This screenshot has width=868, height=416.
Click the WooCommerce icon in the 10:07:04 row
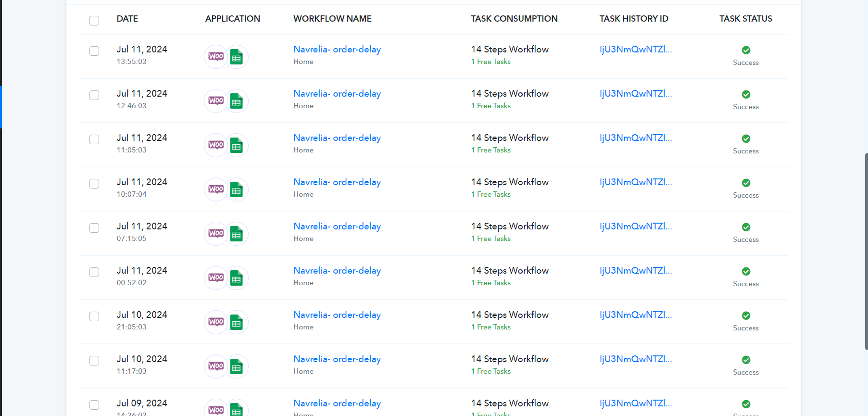[216, 189]
